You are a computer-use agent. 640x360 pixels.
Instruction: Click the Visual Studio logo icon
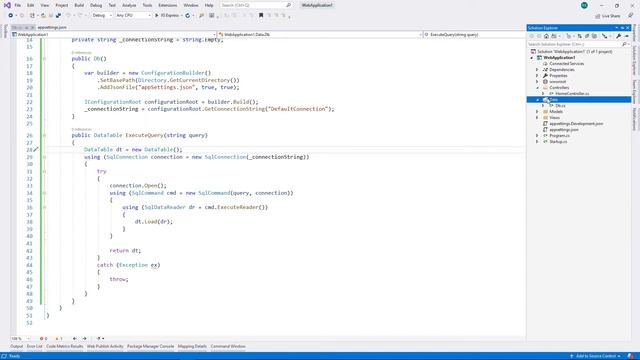pyautogui.click(x=7, y=5)
